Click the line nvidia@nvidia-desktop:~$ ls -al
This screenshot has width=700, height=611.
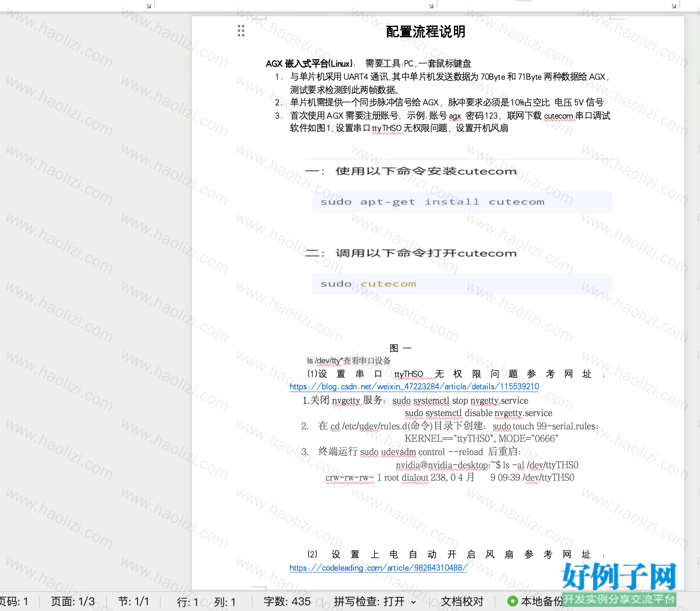[487, 465]
